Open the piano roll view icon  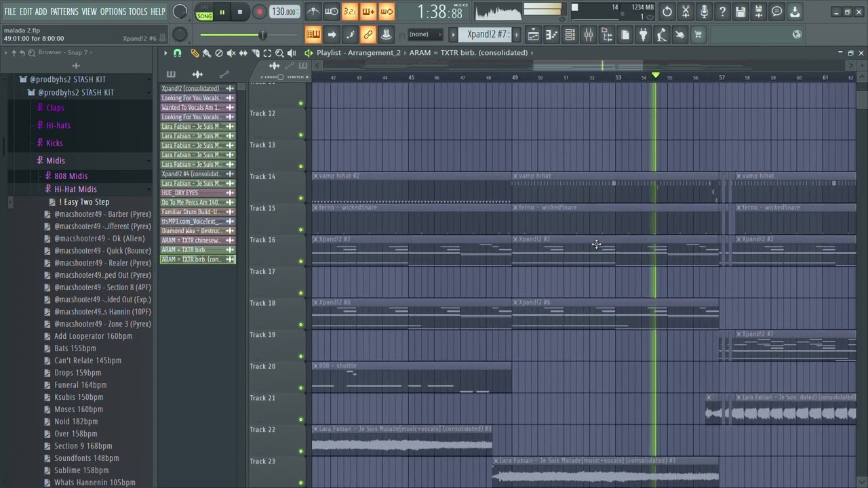click(551, 35)
